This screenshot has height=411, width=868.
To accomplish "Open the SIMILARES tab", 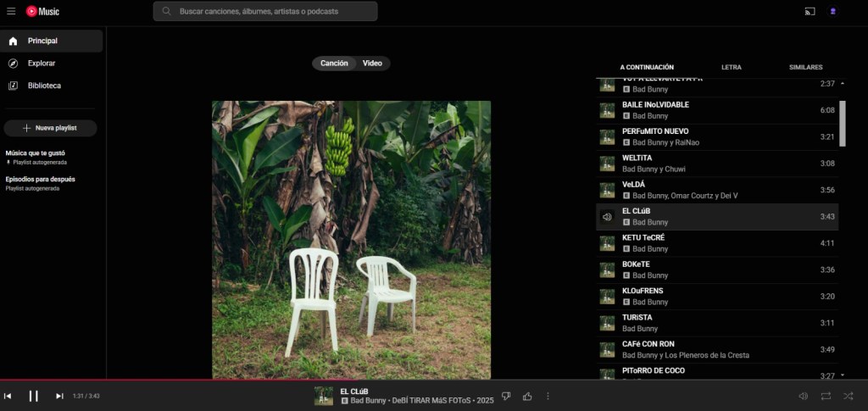I will coord(805,67).
